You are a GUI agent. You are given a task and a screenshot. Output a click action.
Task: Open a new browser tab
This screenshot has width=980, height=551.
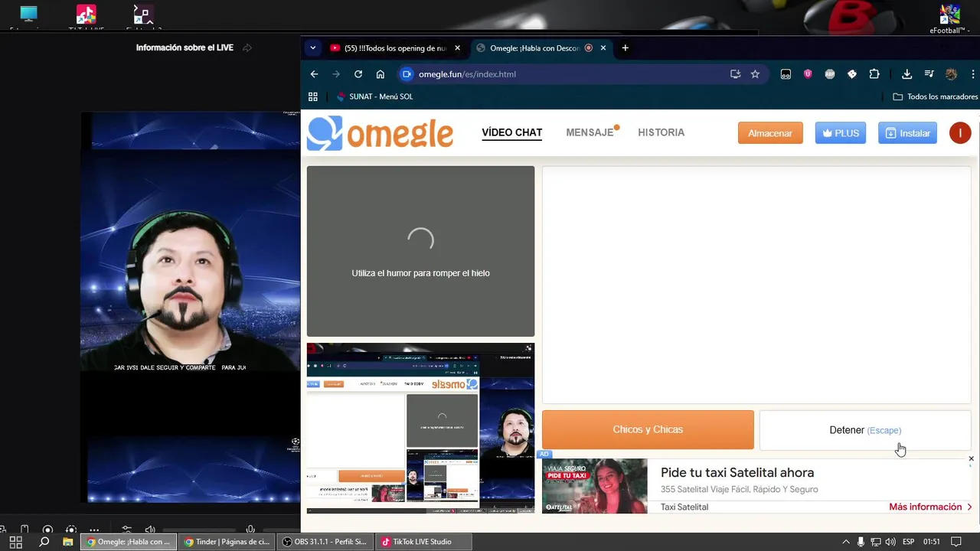[x=625, y=47]
